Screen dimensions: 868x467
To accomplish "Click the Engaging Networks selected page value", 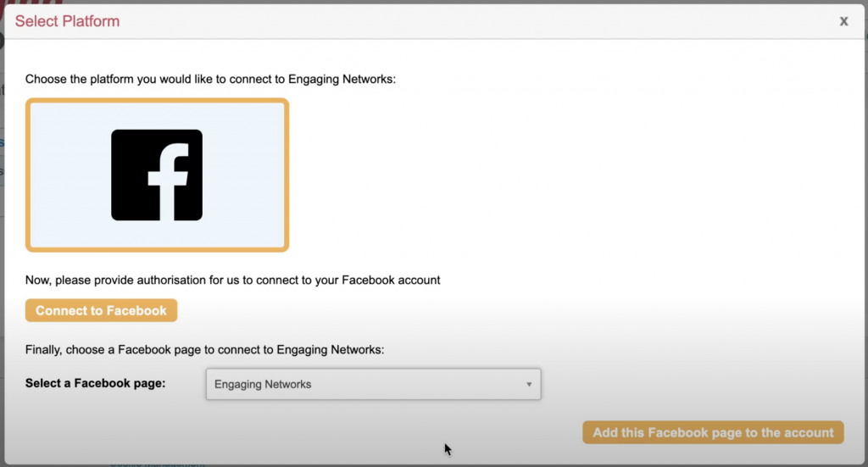I will (x=263, y=384).
